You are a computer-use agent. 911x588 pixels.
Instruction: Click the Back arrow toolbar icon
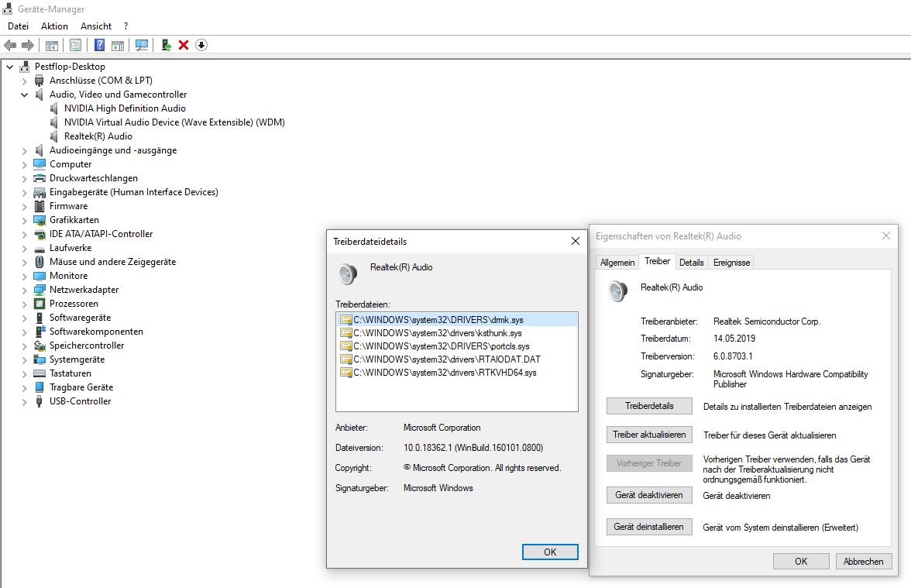(10, 45)
